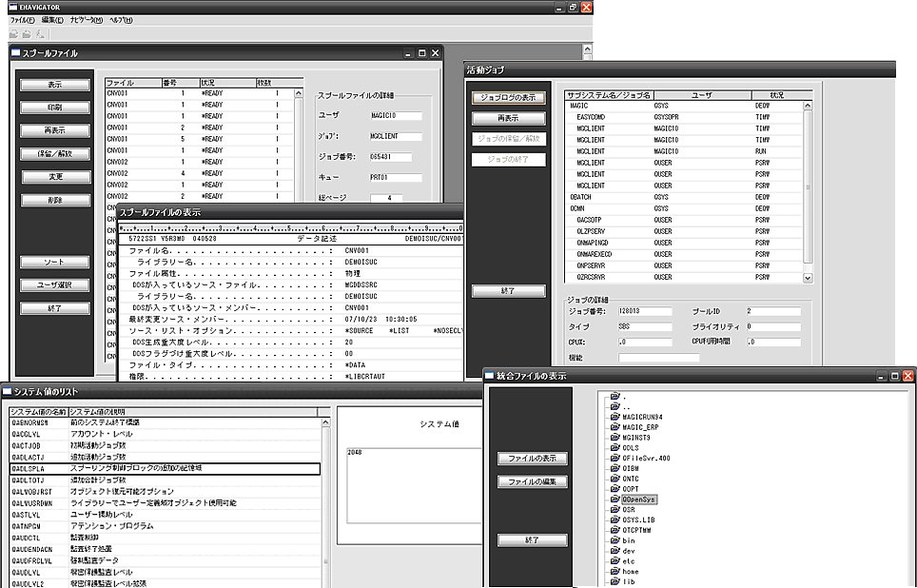Select the bin folder in the tree

pos(629,540)
